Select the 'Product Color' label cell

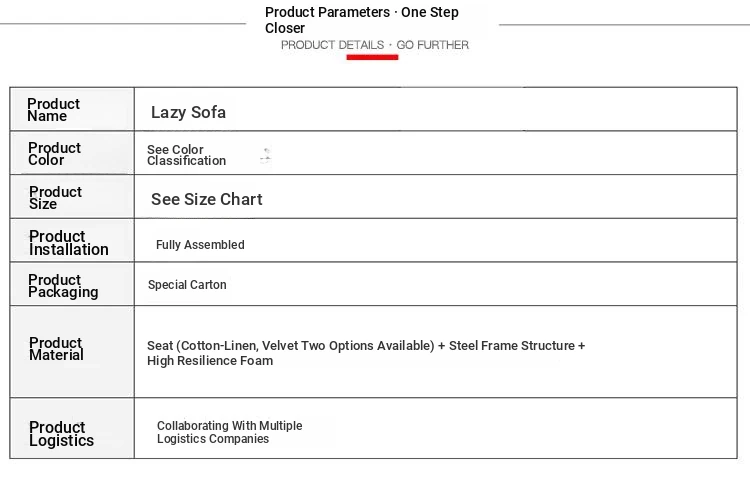click(72, 153)
